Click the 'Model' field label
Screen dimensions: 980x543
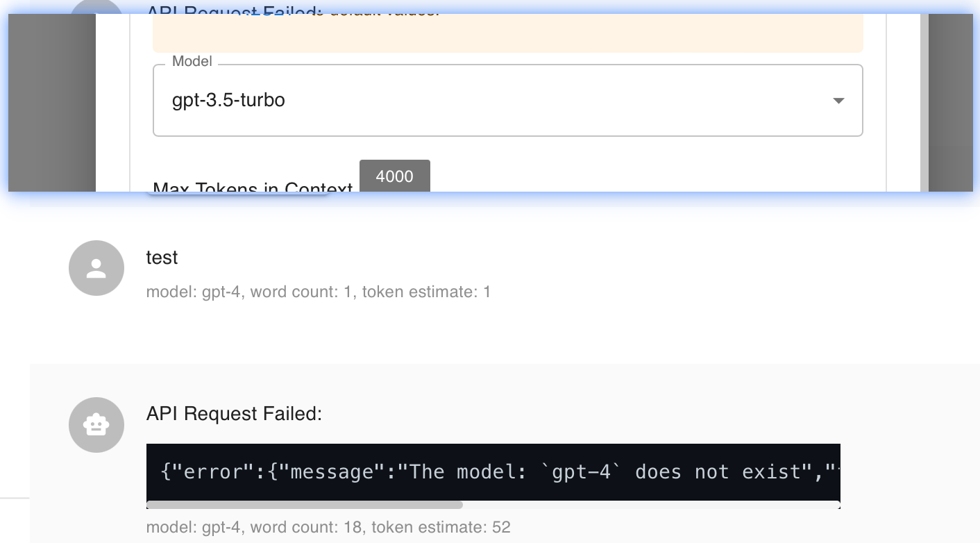(192, 61)
